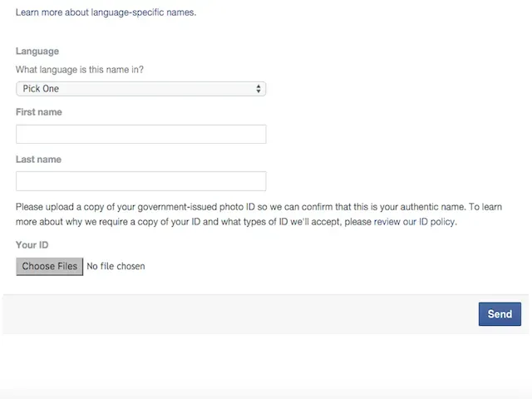Focus the Last name text field

(x=140, y=181)
